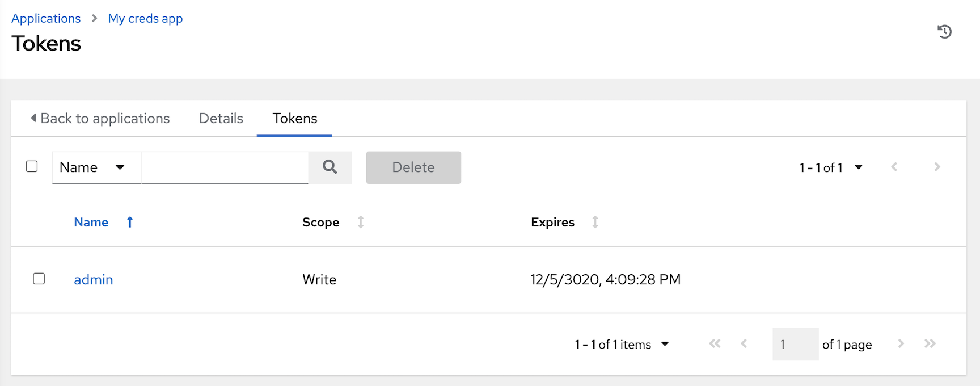The width and height of the screenshot is (980, 386).
Task: Click top pagination next page arrow
Action: click(x=937, y=167)
